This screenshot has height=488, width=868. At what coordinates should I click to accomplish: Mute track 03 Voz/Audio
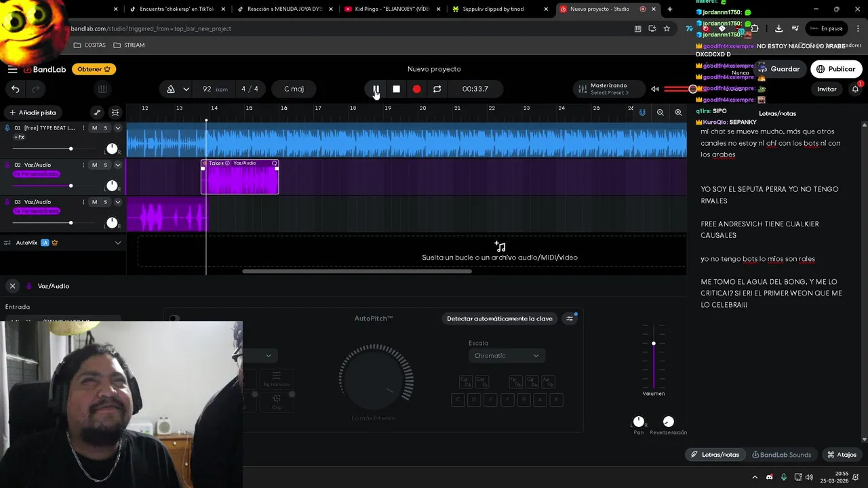pyautogui.click(x=94, y=202)
